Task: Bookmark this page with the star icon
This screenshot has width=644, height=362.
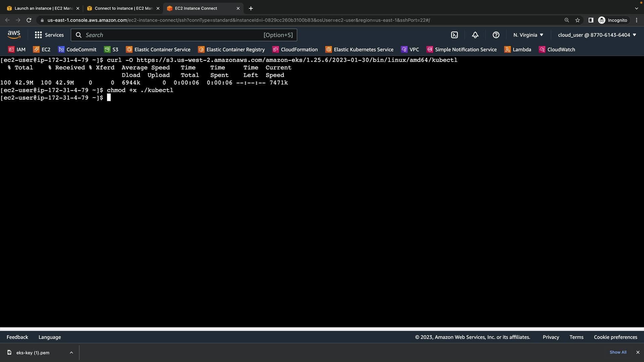Action: click(x=578, y=20)
